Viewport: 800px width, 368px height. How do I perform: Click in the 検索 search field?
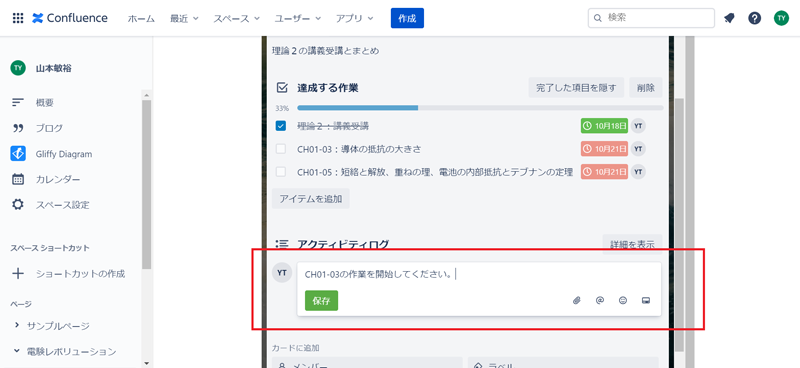(x=652, y=18)
